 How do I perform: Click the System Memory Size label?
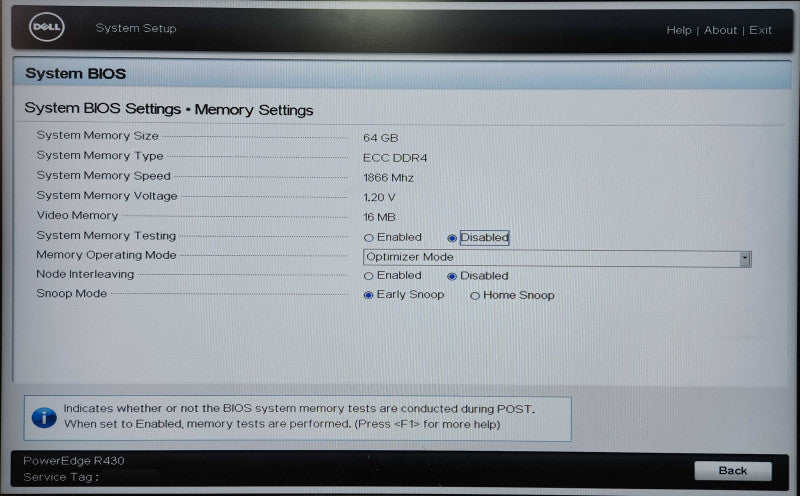click(x=97, y=136)
